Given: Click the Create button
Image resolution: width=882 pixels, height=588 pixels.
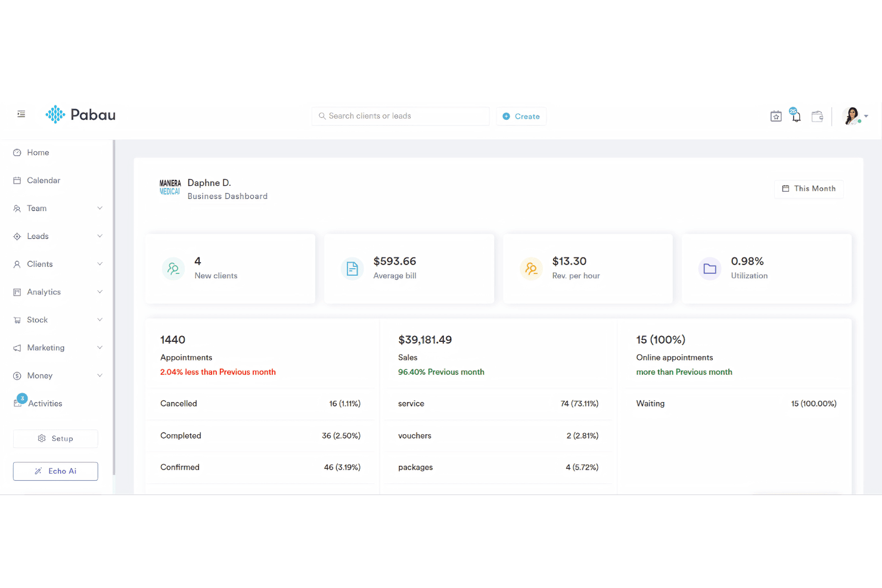Looking at the screenshot, I should coord(521,116).
